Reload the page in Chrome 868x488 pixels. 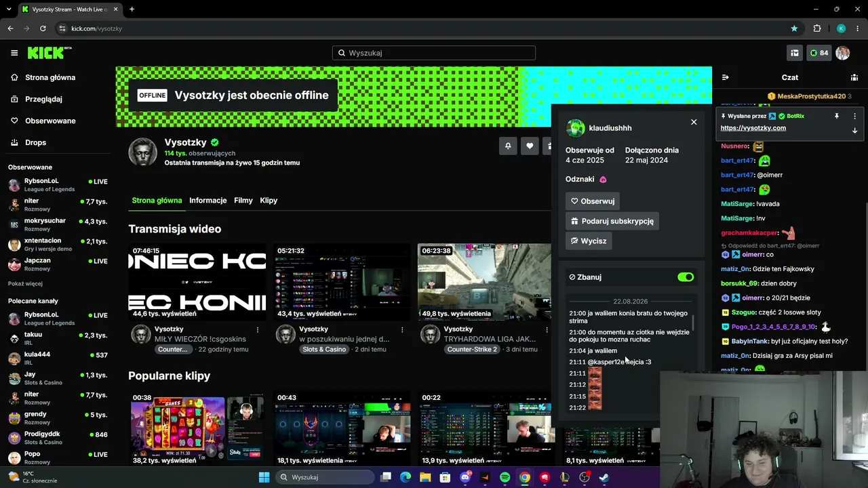(43, 28)
